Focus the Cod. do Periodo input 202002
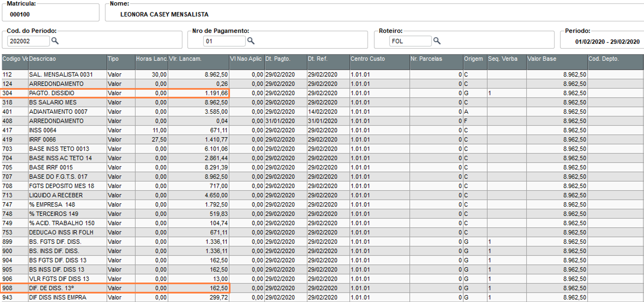The image size is (644, 302). tap(28, 41)
